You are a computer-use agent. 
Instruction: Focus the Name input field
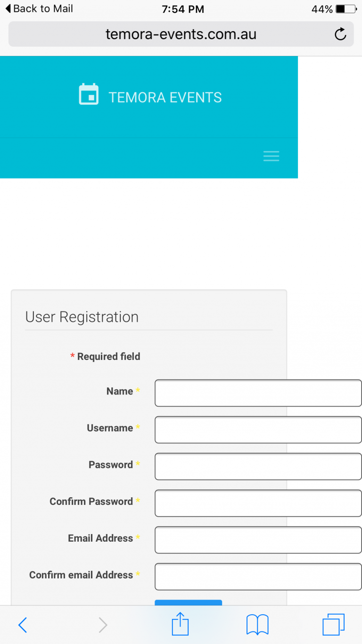coord(258,393)
